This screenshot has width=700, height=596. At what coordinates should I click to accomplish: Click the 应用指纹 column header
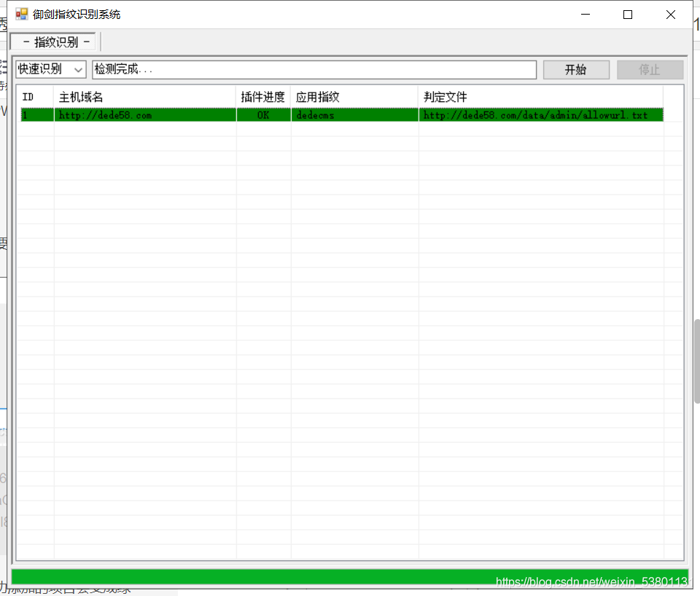click(x=355, y=97)
